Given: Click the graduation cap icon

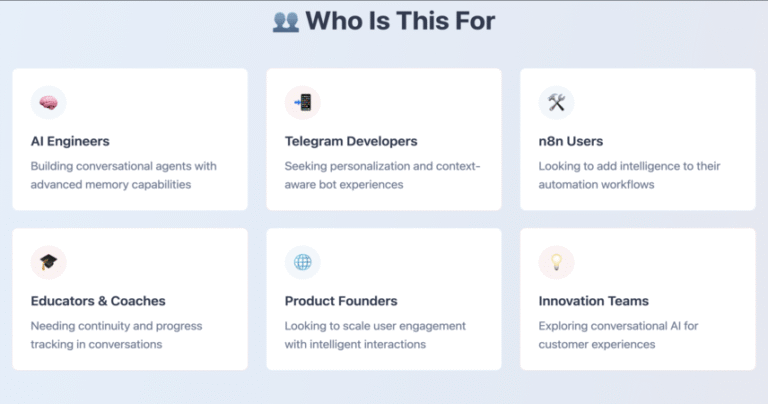Looking at the screenshot, I should 48,262.
